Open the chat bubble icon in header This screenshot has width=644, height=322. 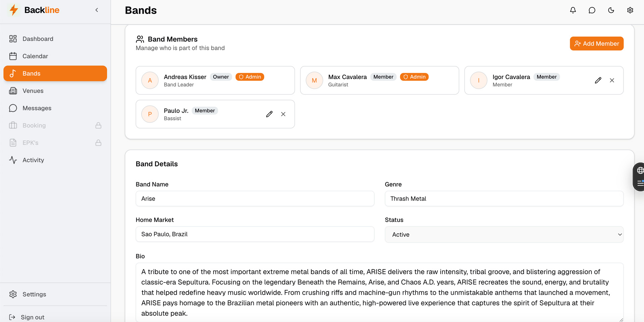[x=592, y=10]
